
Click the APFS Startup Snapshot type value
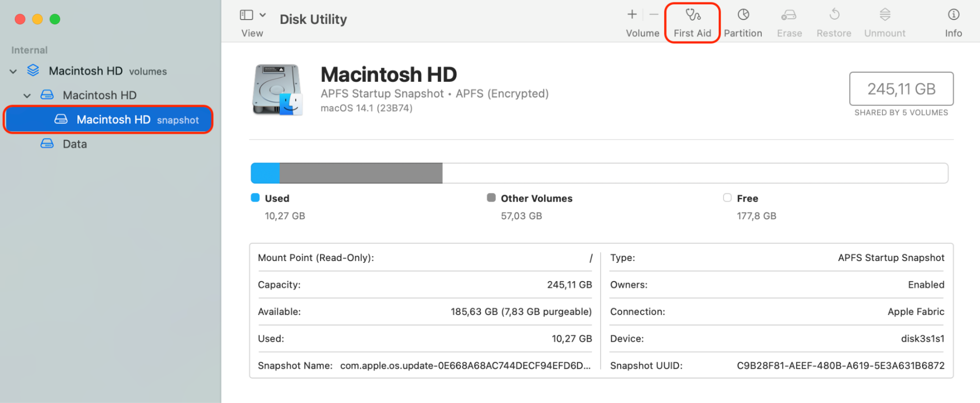891,258
